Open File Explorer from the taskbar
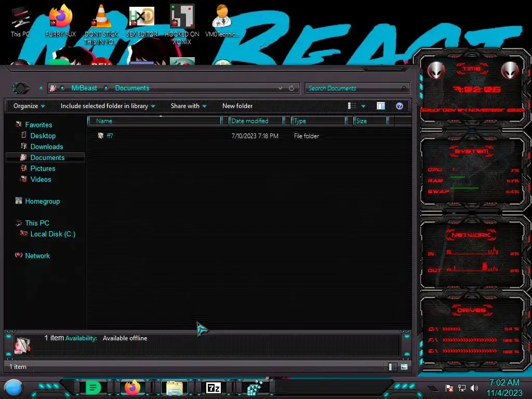Viewport: 532px width, 399px height. pos(175,388)
